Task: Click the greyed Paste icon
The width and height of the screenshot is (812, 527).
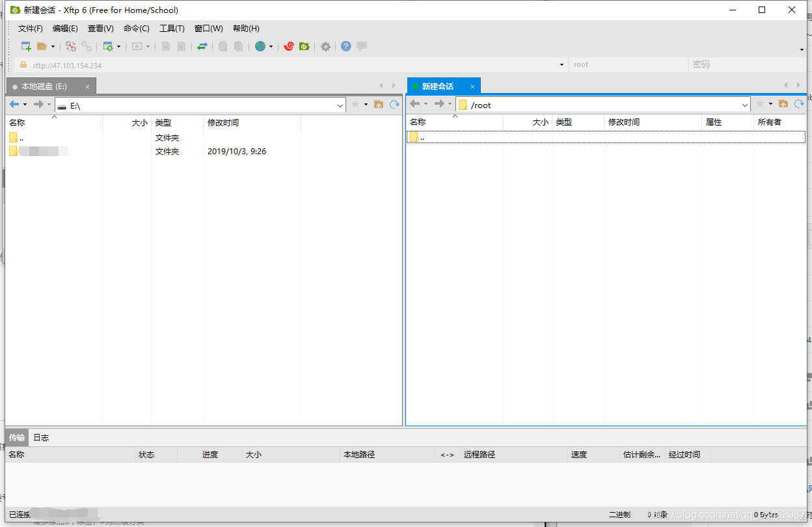Action: [239, 46]
